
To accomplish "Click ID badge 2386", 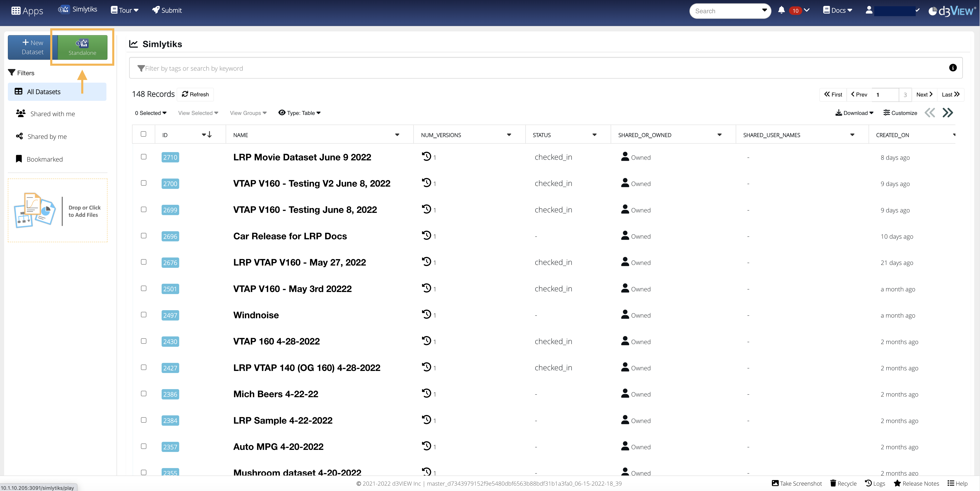I will pos(170,394).
